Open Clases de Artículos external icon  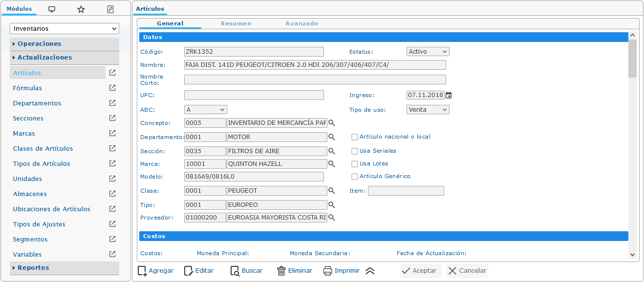tap(112, 148)
